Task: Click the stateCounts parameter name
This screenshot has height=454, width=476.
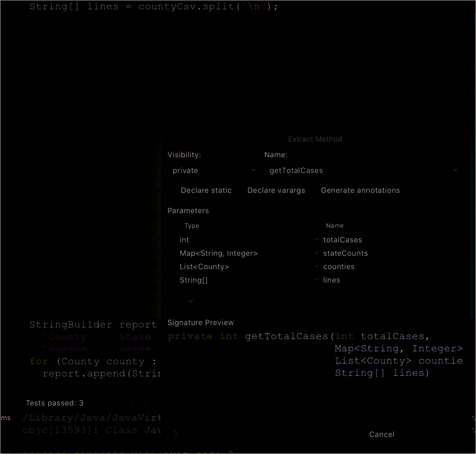Action: [346, 253]
